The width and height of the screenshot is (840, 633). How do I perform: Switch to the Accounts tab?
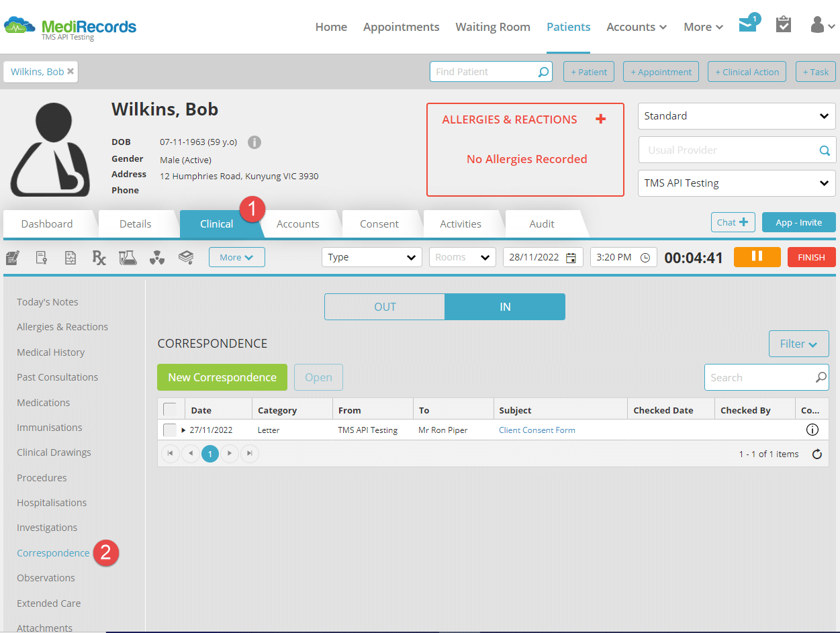coord(298,224)
